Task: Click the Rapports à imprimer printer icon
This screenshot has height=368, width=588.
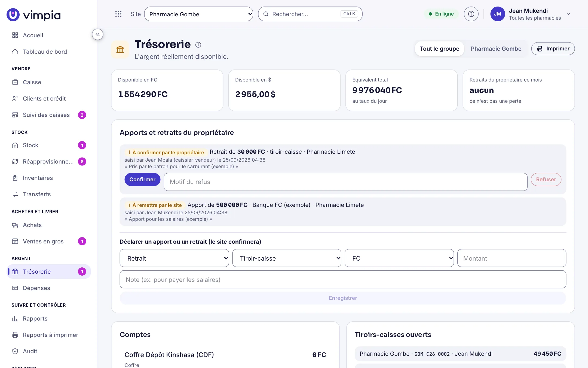Action: 15,335
